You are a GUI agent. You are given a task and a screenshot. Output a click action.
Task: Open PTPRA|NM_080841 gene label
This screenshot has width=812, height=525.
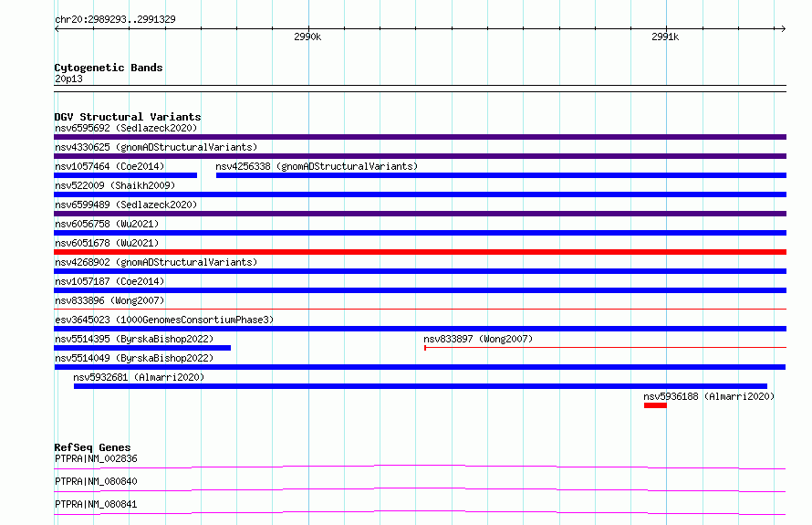[96, 504]
